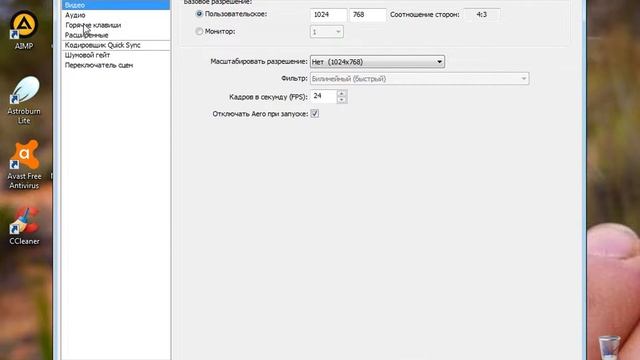Click the FPS value field showing 24
The width and height of the screenshot is (640, 360).
(324, 96)
